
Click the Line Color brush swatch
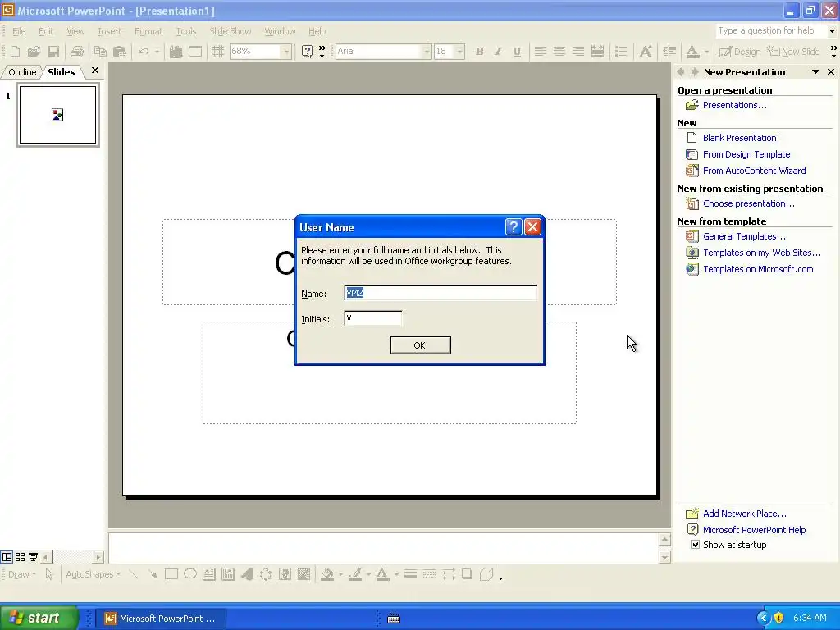point(355,574)
